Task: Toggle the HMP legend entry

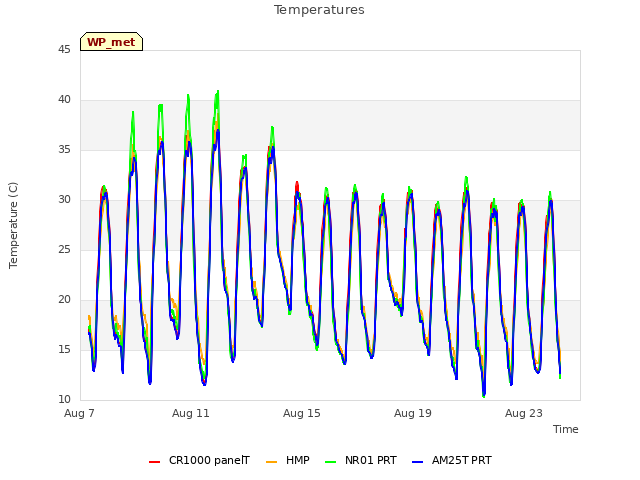Action: click(x=288, y=460)
